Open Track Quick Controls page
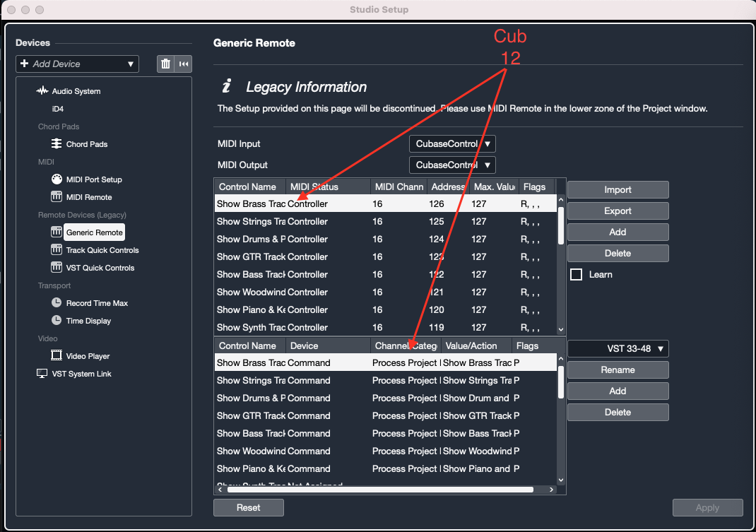 102,250
